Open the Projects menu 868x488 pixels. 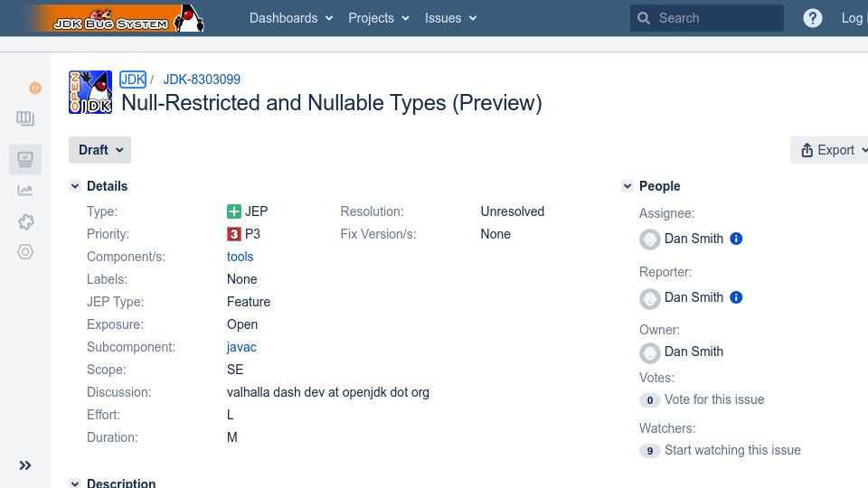379,18
